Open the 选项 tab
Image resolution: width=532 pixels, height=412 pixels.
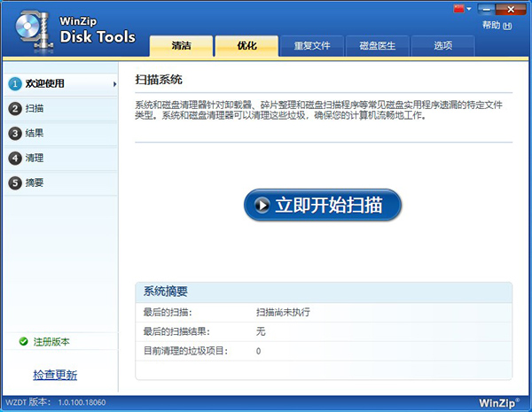(442, 46)
